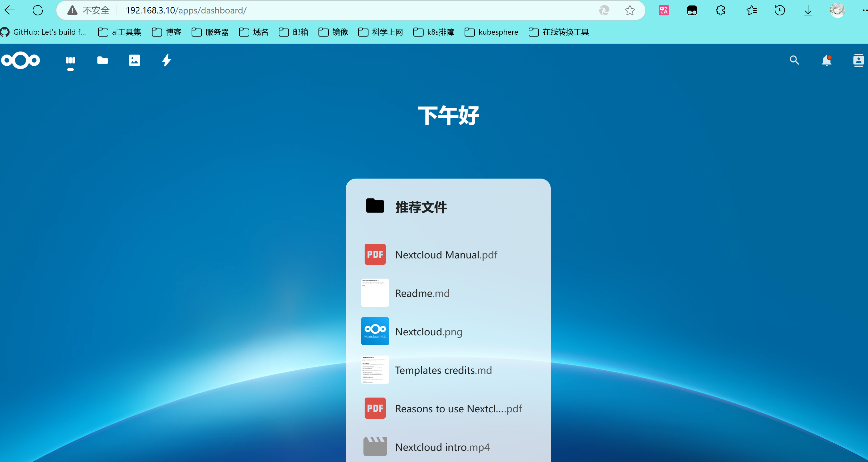Open the Nextcloud Dashboard app icon

pyautogui.click(x=70, y=61)
